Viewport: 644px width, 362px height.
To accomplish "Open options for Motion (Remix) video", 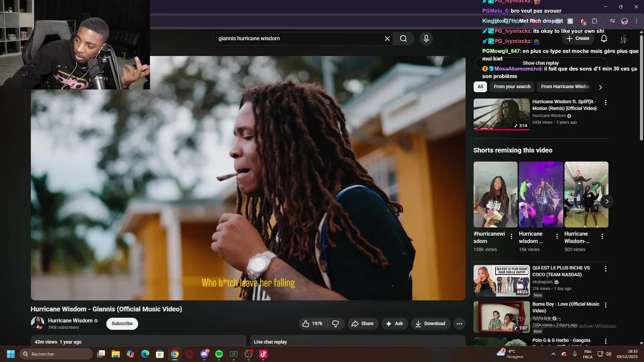I will 606,103.
